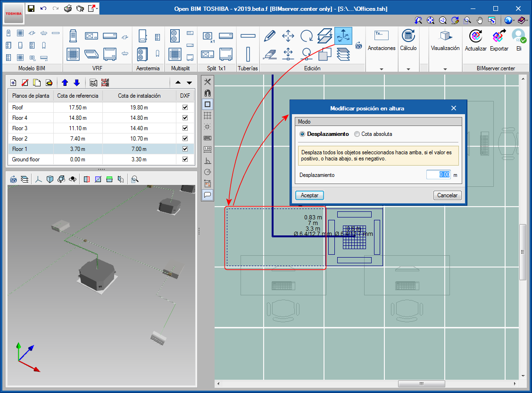
Task: Select the pan hand tool
Action: 479,20
